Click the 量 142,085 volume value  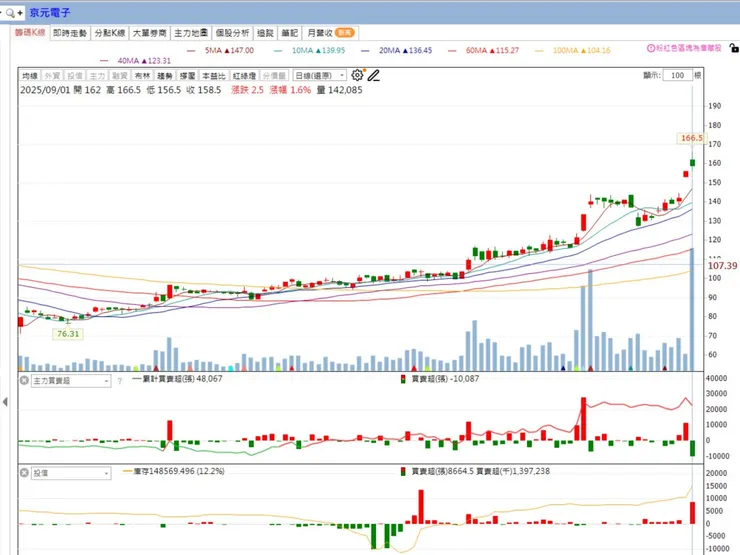point(339,90)
